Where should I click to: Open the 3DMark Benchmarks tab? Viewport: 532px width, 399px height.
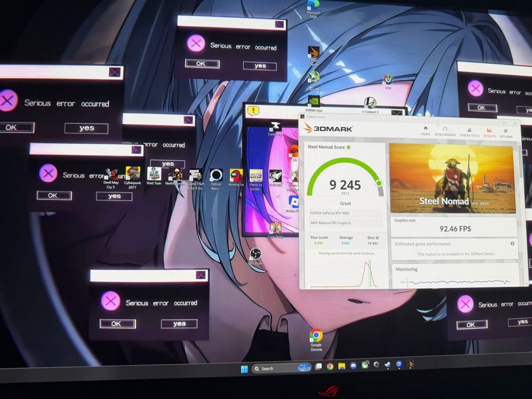pyautogui.click(x=445, y=132)
